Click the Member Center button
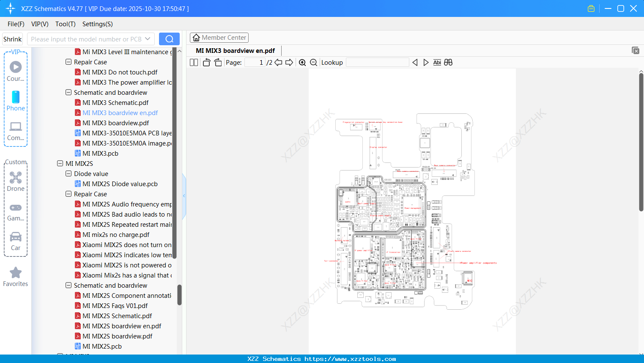This screenshot has width=644, height=363. pyautogui.click(x=219, y=38)
